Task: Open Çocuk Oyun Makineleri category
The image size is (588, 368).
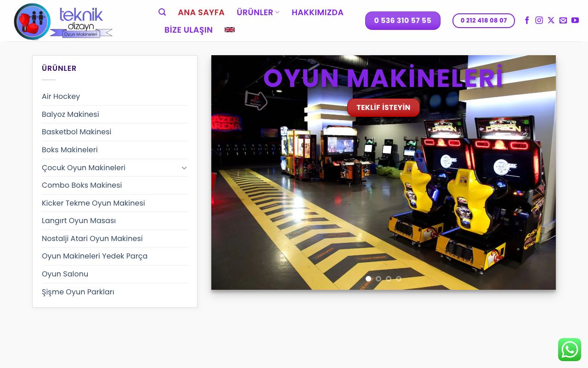Action: pos(84,167)
